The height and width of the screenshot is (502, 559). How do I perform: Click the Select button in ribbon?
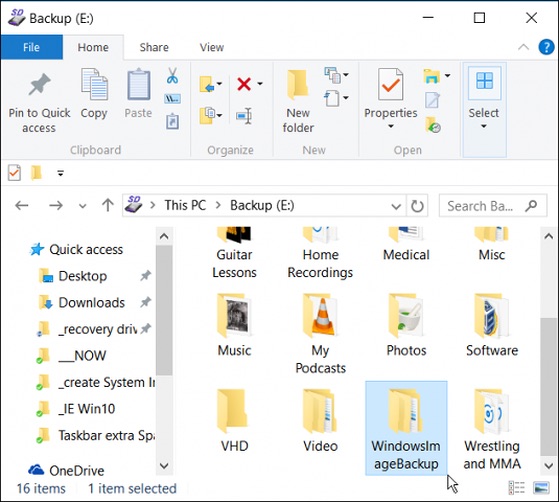pyautogui.click(x=484, y=110)
